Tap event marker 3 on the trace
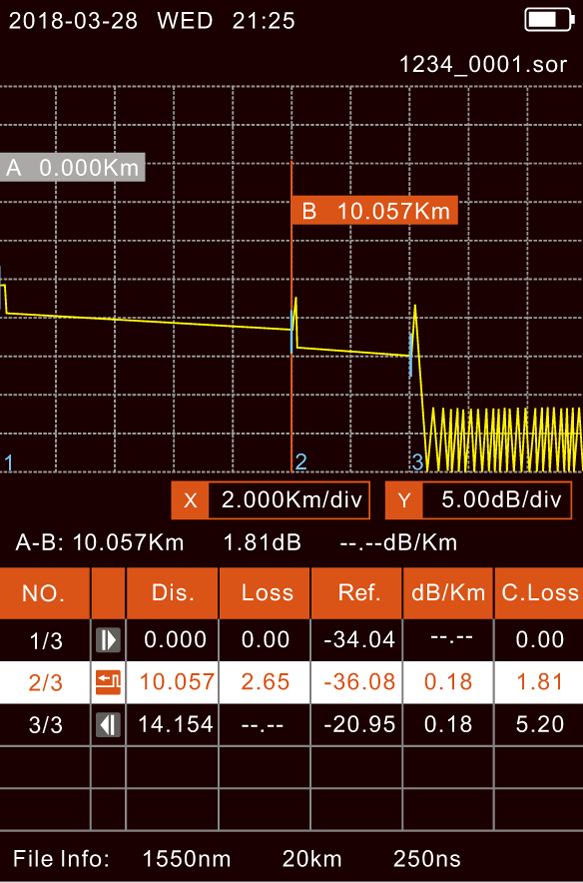Viewport: 583px width, 883px height. coord(417,462)
